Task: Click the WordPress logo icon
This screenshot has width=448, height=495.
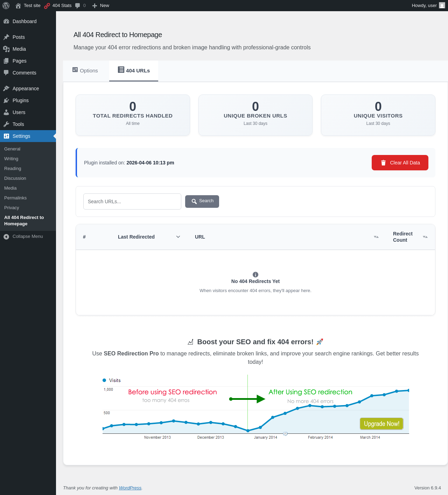Action: (x=6, y=6)
